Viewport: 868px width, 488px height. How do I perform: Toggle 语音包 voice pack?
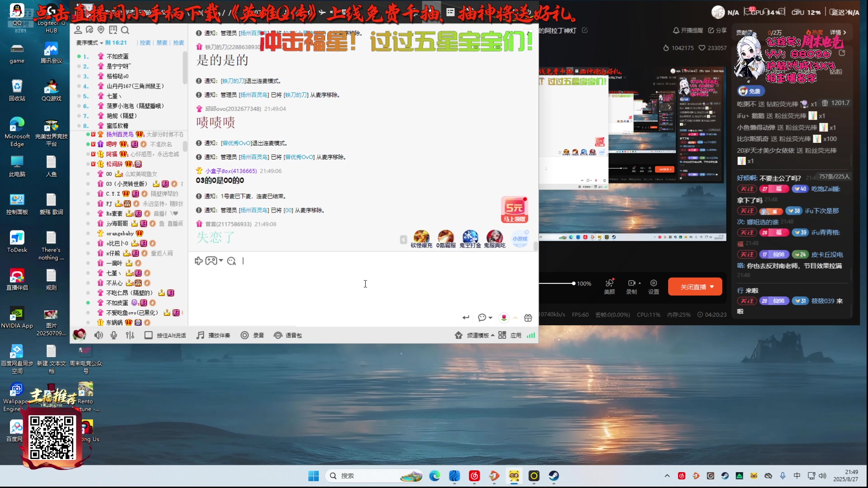(x=288, y=335)
